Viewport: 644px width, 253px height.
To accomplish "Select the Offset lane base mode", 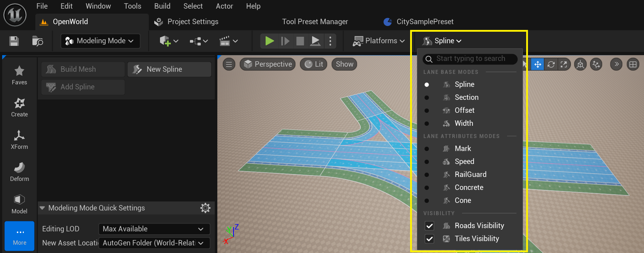I will point(470,110).
